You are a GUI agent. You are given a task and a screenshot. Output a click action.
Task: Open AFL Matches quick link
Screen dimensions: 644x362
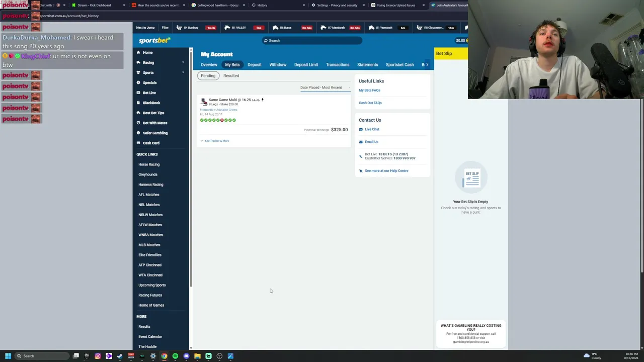click(149, 195)
